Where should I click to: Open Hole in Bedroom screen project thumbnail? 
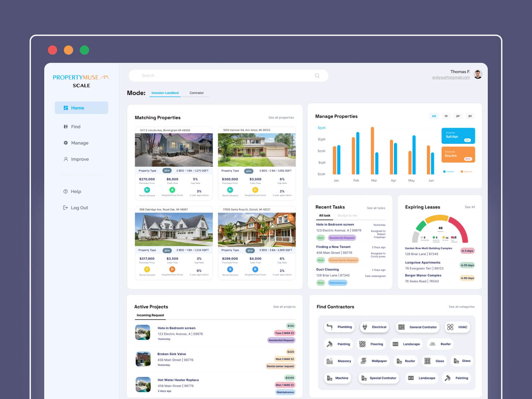(x=143, y=332)
